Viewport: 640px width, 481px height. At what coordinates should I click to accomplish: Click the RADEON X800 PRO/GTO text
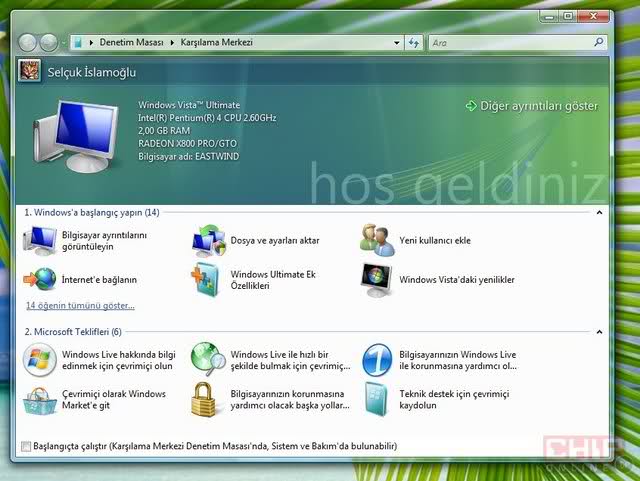point(187,143)
